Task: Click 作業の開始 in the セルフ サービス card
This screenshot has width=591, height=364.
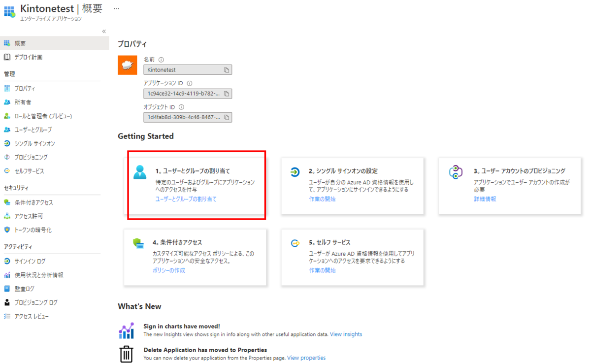Action: coord(322,270)
